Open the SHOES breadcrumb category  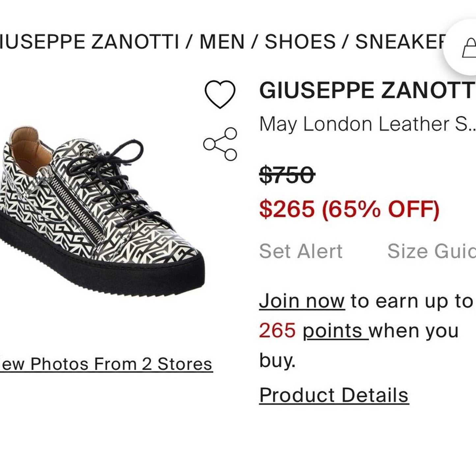[x=300, y=42]
